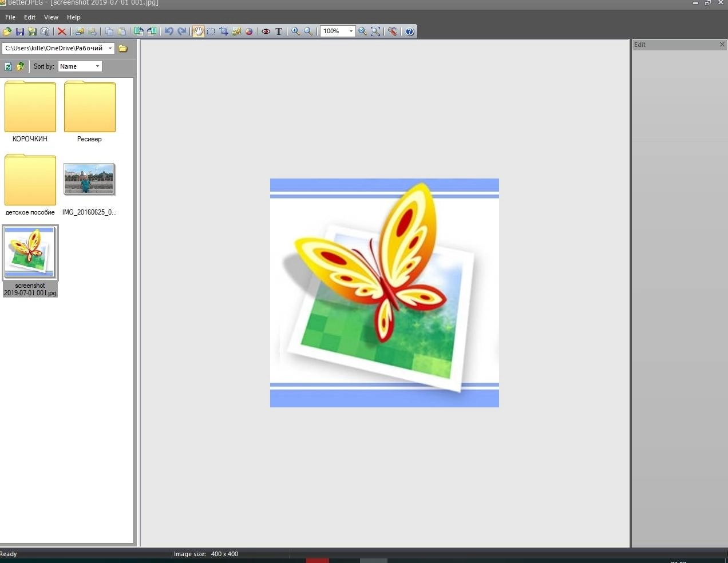The height and width of the screenshot is (563, 728).
Task: Close the Edit side panel
Action: (722, 45)
